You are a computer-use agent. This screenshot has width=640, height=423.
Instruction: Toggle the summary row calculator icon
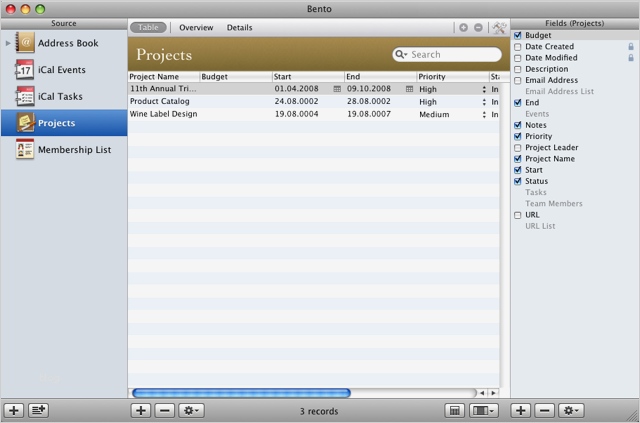coord(454,410)
